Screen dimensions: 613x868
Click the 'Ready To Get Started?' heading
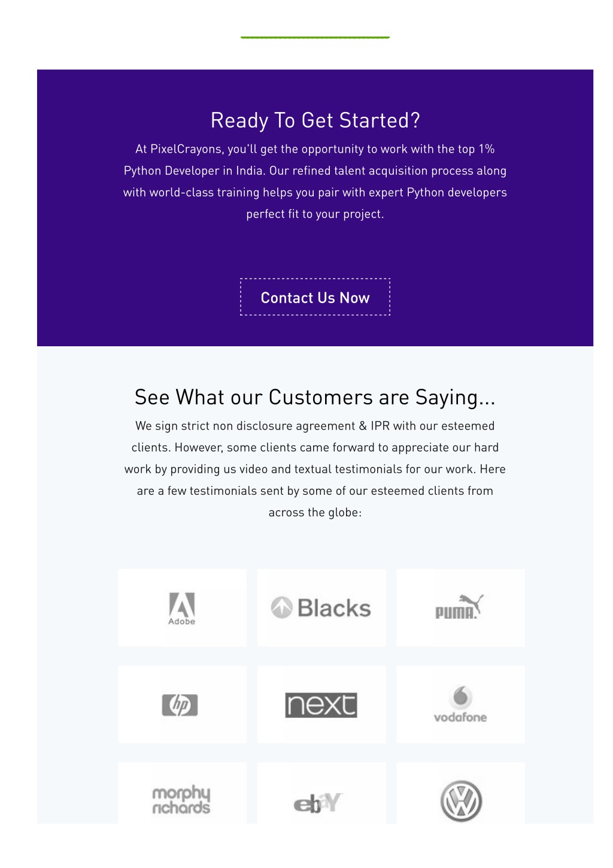point(315,120)
